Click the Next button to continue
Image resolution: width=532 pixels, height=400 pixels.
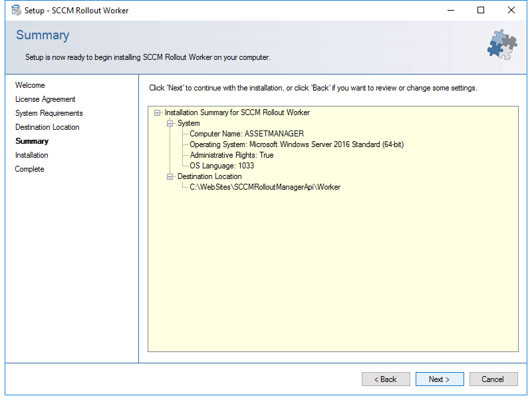click(440, 379)
